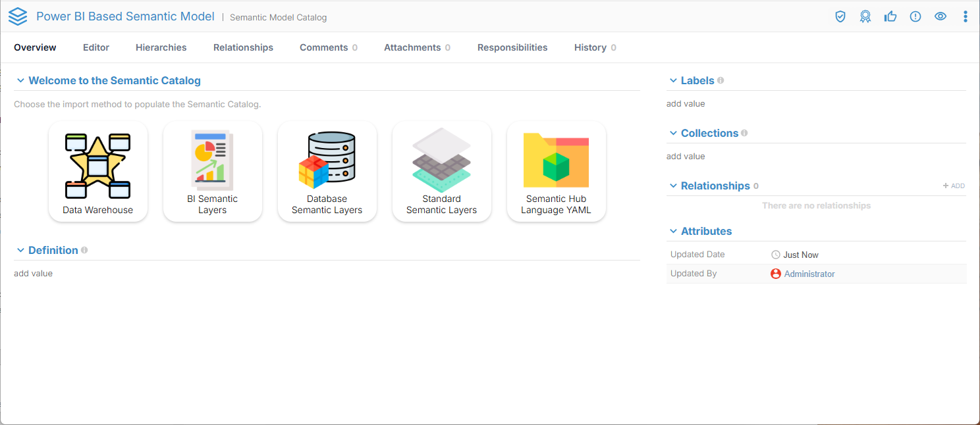Image resolution: width=980 pixels, height=425 pixels.
Task: Click the thumbs up icon
Action: tap(890, 16)
